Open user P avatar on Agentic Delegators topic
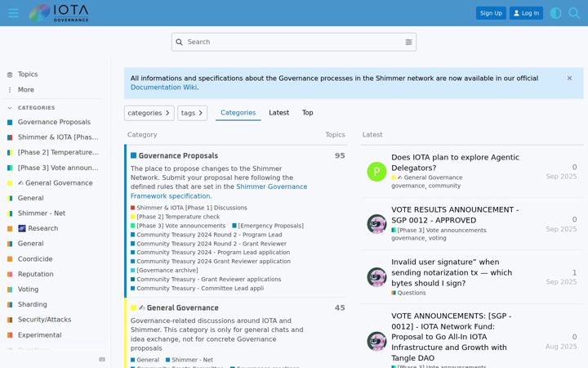588x368 pixels. tap(376, 172)
